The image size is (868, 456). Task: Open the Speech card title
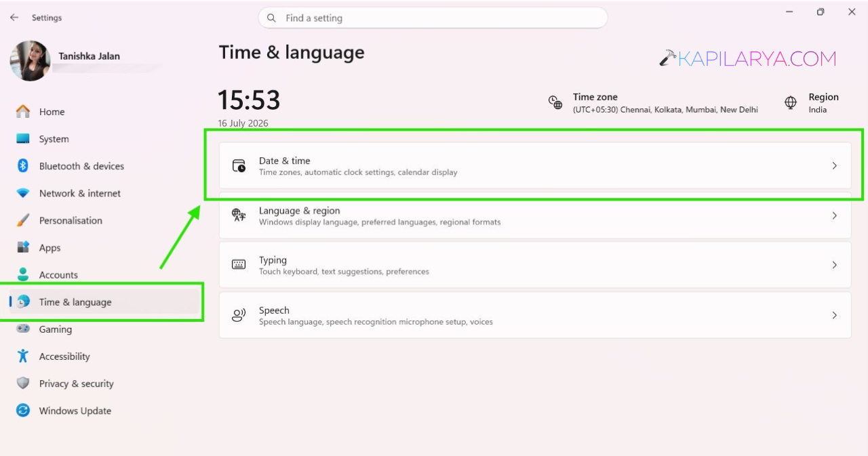[274, 310]
